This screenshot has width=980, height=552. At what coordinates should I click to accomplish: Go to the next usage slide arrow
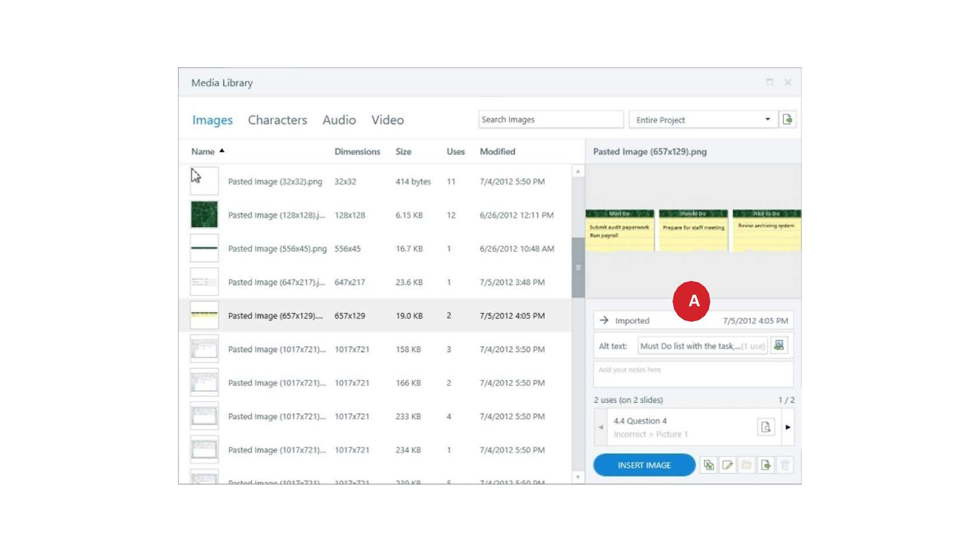point(787,427)
